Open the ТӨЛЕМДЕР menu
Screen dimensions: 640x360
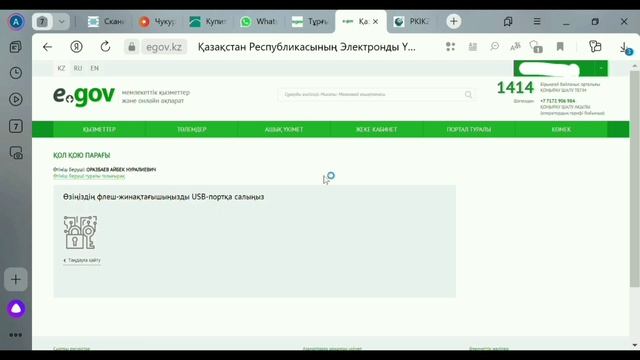point(192,129)
